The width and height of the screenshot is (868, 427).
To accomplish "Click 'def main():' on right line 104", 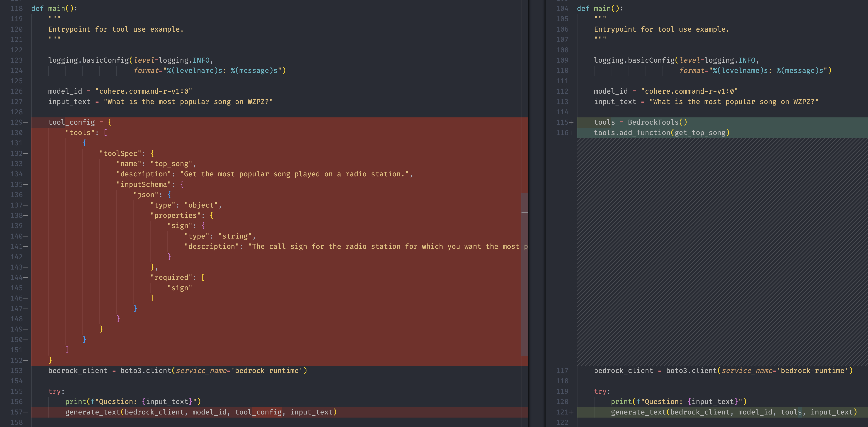I will 600,8.
